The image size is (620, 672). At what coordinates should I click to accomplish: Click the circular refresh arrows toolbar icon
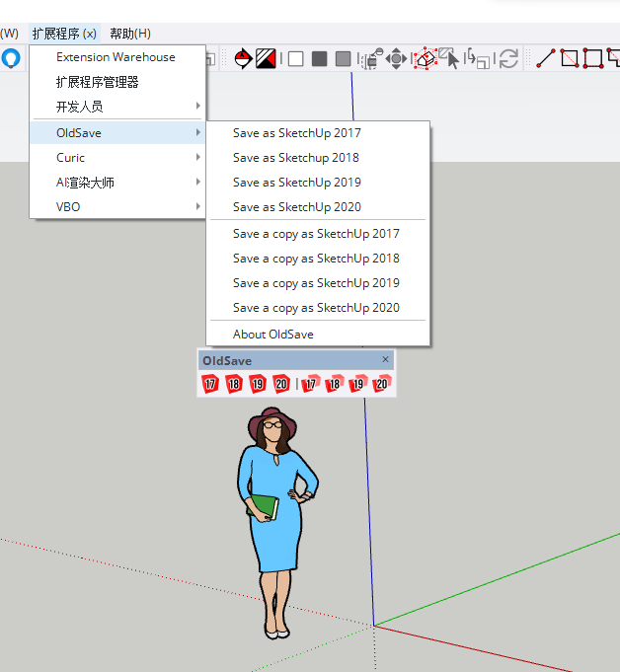click(508, 59)
